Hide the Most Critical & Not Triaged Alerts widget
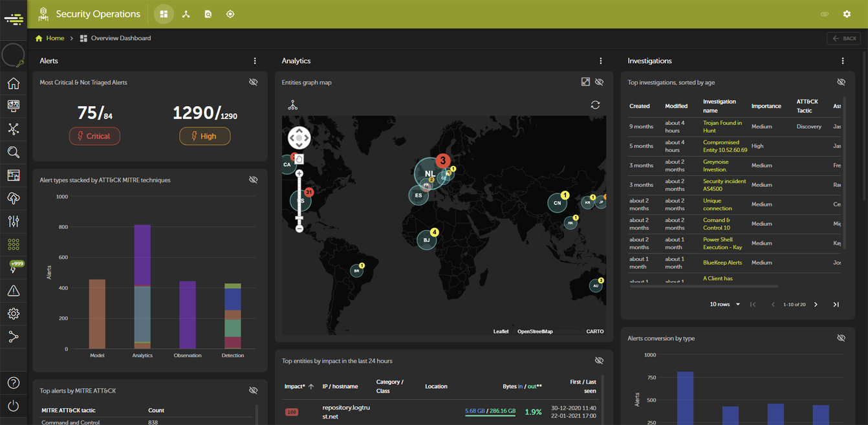This screenshot has height=425, width=868. coord(254,82)
